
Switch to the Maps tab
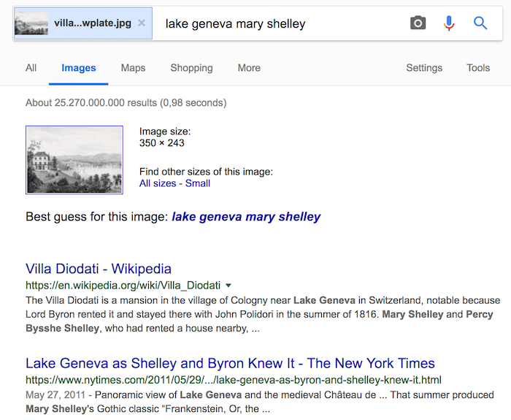[133, 68]
